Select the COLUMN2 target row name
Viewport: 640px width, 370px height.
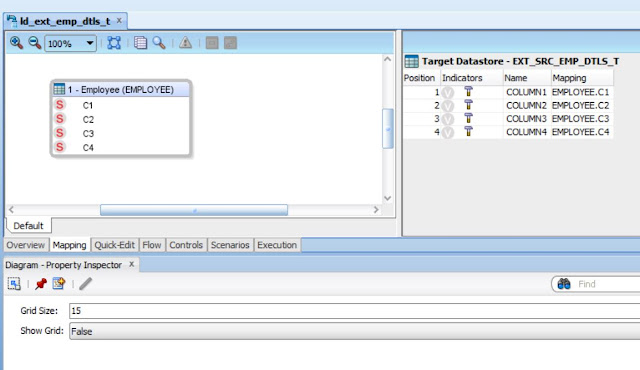click(526, 106)
